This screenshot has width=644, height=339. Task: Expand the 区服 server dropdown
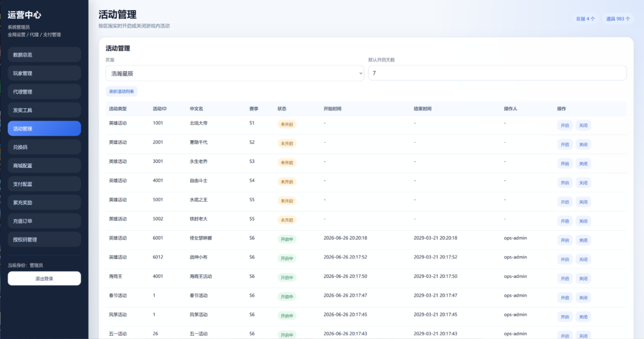[x=235, y=73]
